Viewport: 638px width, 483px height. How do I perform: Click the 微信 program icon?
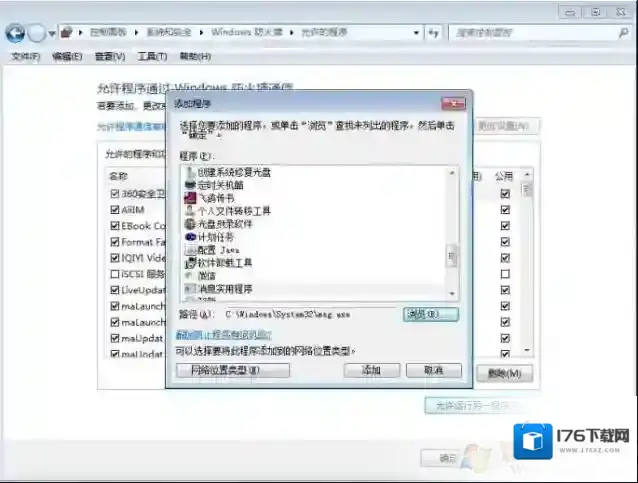click(190, 276)
